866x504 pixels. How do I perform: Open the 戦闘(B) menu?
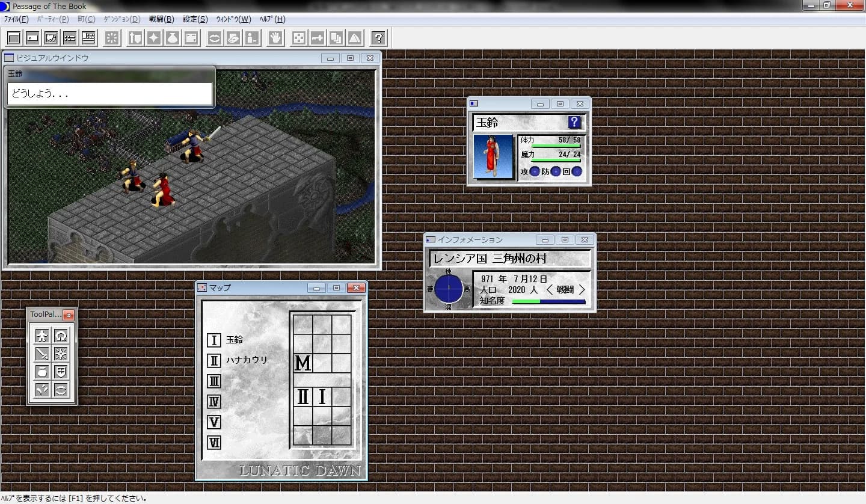(161, 19)
